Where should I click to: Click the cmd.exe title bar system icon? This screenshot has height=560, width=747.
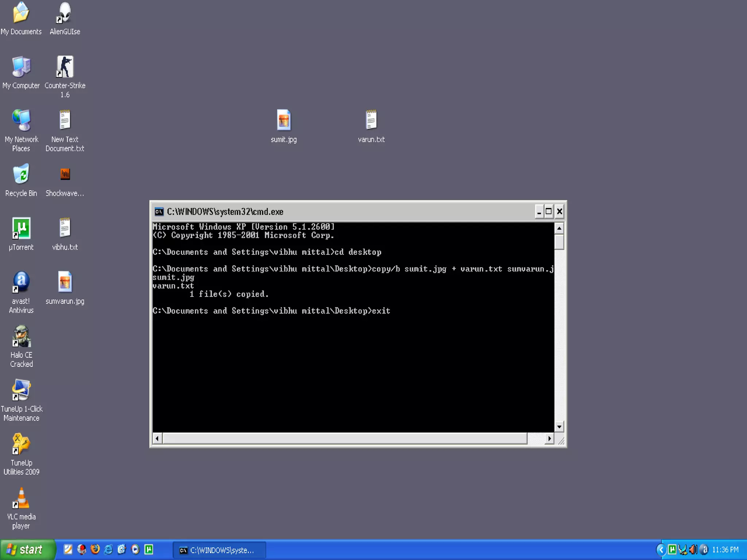159,211
